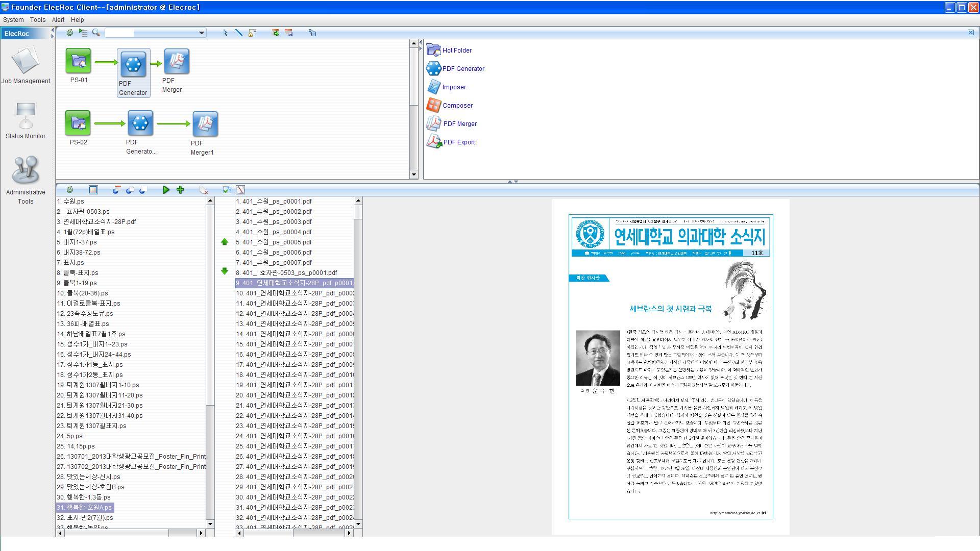Open the workflow search dropdown arrow
Viewport: 980px width, 551px height.
tap(202, 33)
